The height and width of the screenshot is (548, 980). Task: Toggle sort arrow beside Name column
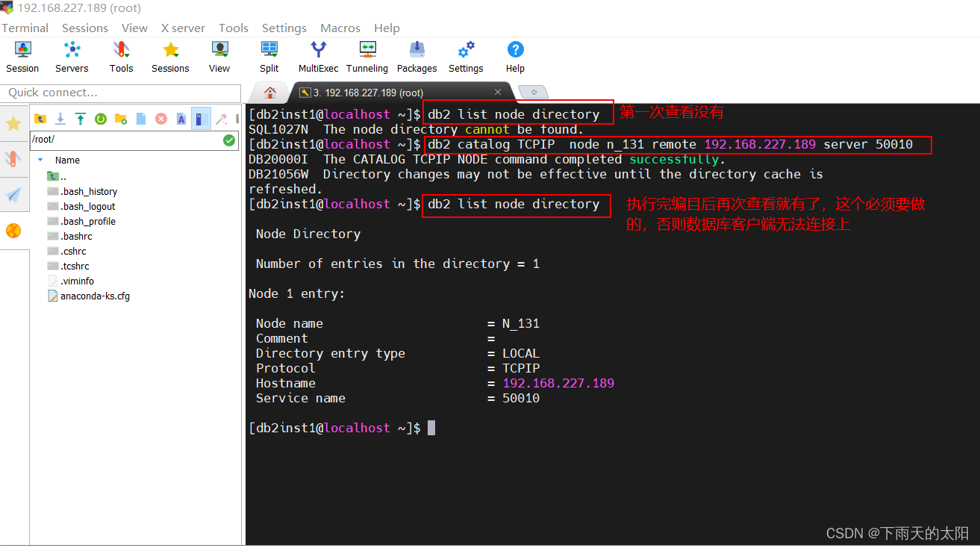click(x=40, y=160)
